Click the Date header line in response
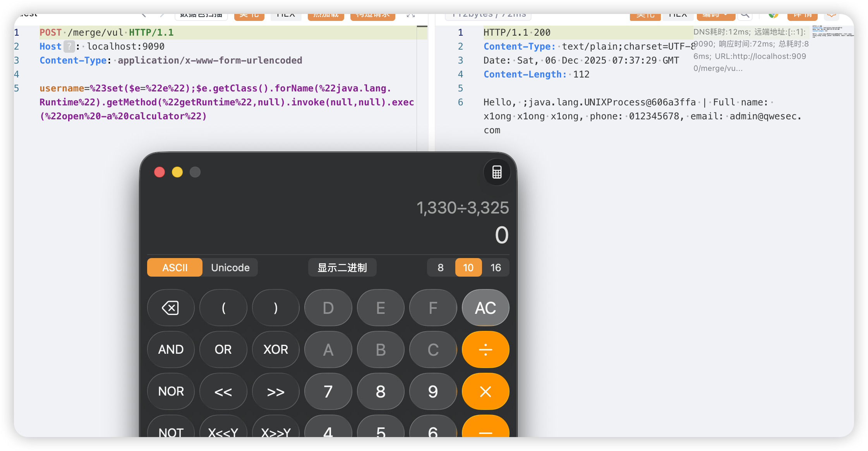Screen dimensions: 868x451 581,60
